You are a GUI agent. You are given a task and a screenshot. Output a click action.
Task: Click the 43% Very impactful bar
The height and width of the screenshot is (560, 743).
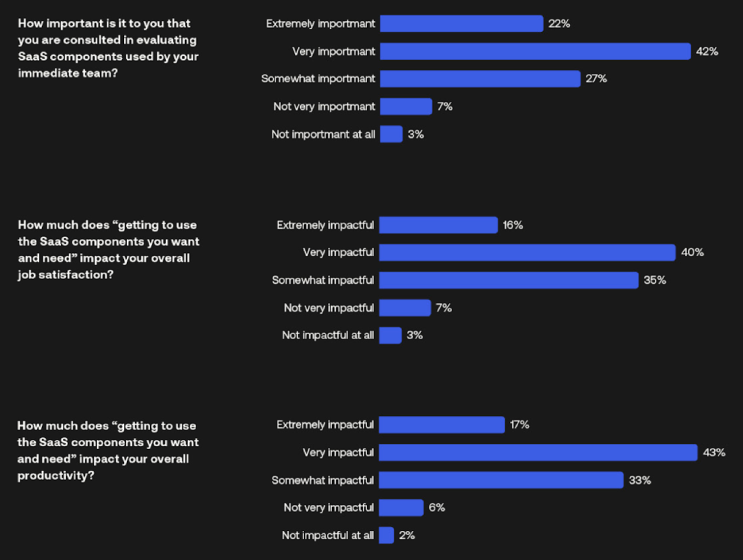click(538, 453)
